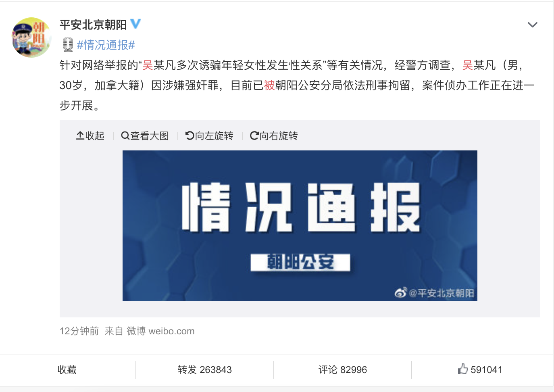Click the clockwise rotate arrow icon
554x392 pixels.
pos(254,136)
